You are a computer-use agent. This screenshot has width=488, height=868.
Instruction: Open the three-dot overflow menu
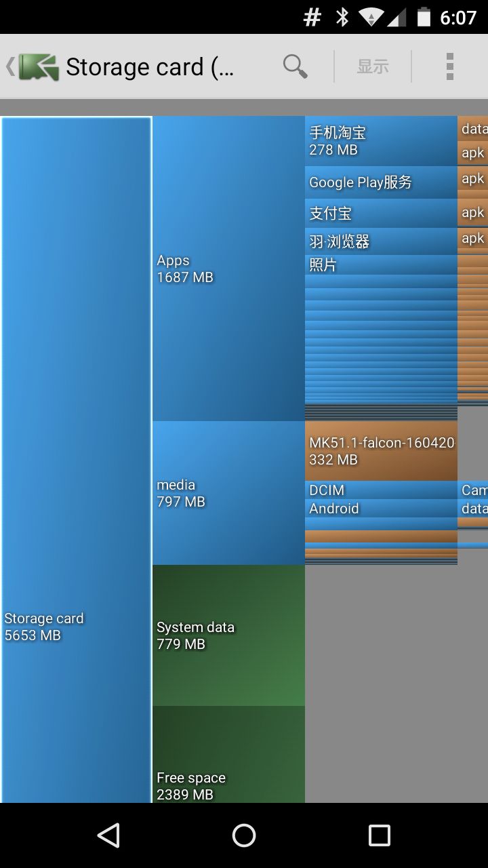[449, 66]
